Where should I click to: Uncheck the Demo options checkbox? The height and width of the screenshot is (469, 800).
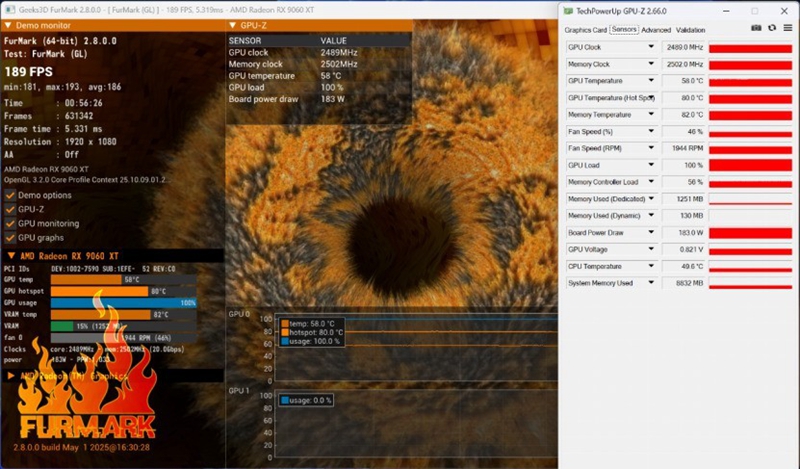[10, 195]
